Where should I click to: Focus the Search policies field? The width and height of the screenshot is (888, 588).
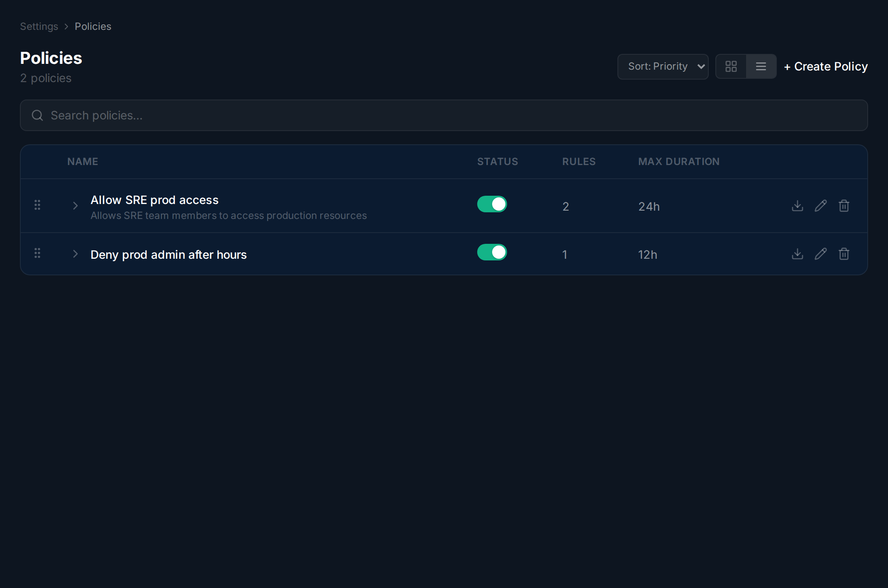click(x=444, y=115)
